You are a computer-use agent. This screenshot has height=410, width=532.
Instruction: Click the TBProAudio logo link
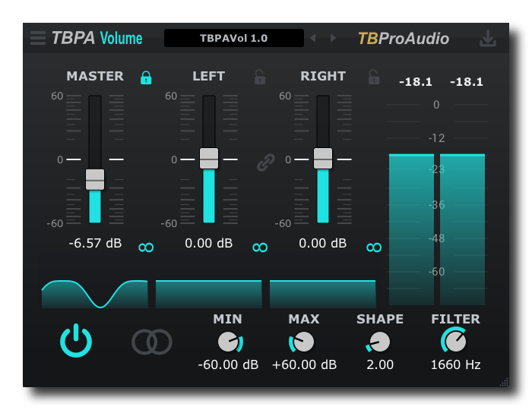(x=403, y=38)
